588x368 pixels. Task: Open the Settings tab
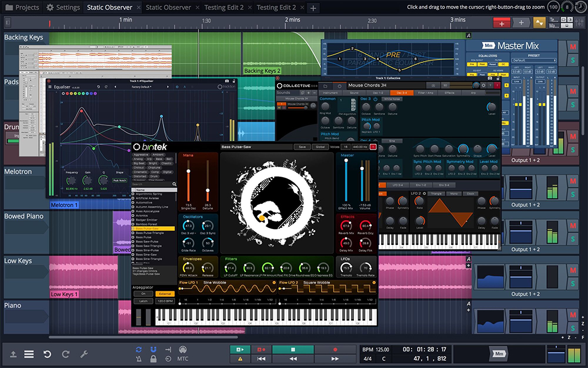(x=63, y=7)
